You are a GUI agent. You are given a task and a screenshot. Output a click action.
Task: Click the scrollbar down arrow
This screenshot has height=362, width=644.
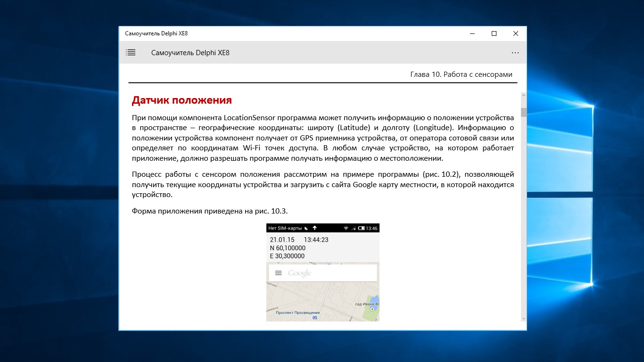pos(523,319)
